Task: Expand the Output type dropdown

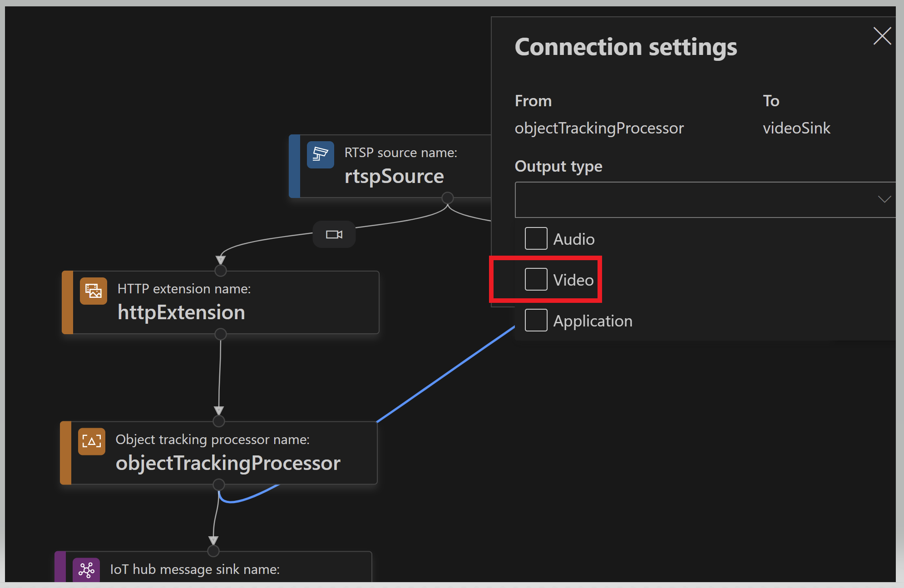Action: (704, 200)
